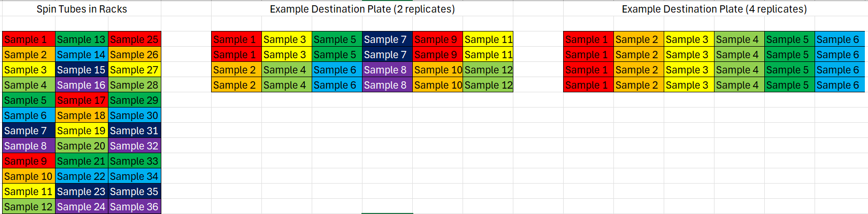The image size is (868, 214).
Task: Click the Sample 22 cell
Action: [81, 176]
